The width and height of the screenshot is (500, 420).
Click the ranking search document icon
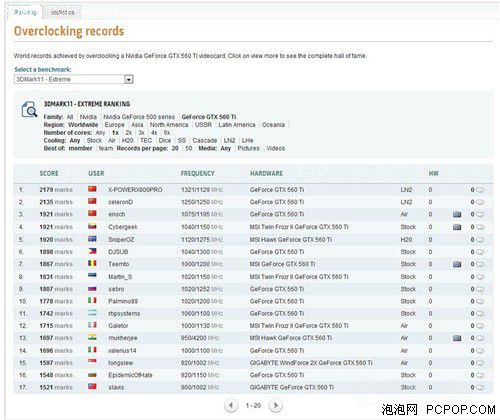point(29,110)
